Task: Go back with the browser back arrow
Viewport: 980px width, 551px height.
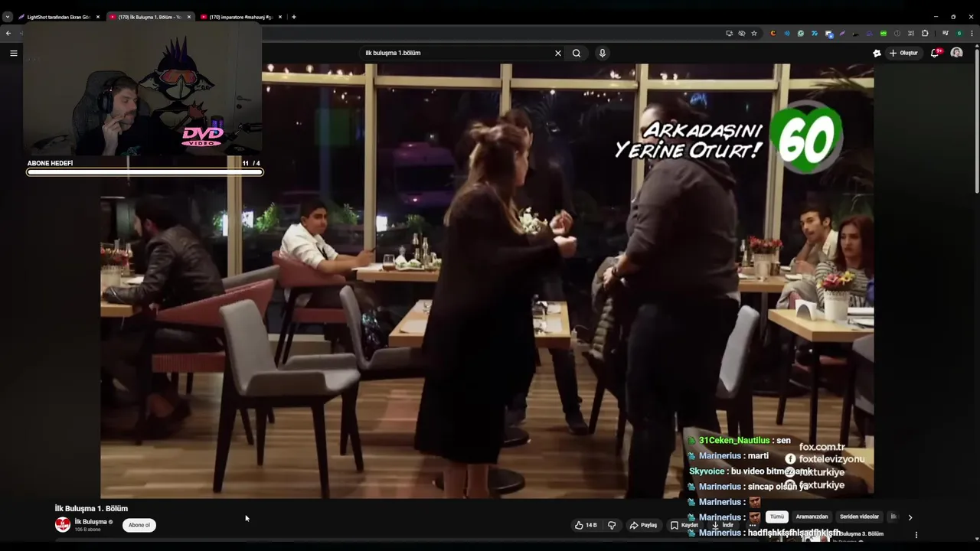Action: tap(8, 33)
